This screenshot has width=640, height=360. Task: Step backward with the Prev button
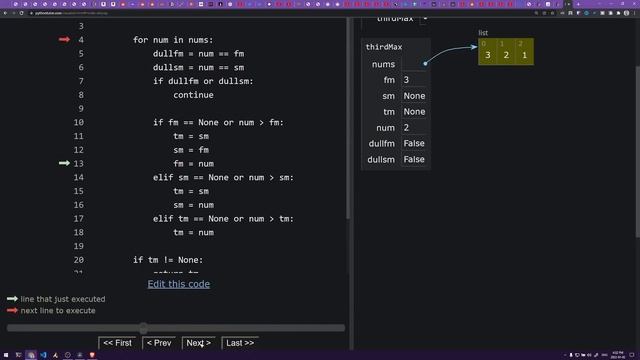tap(159, 343)
